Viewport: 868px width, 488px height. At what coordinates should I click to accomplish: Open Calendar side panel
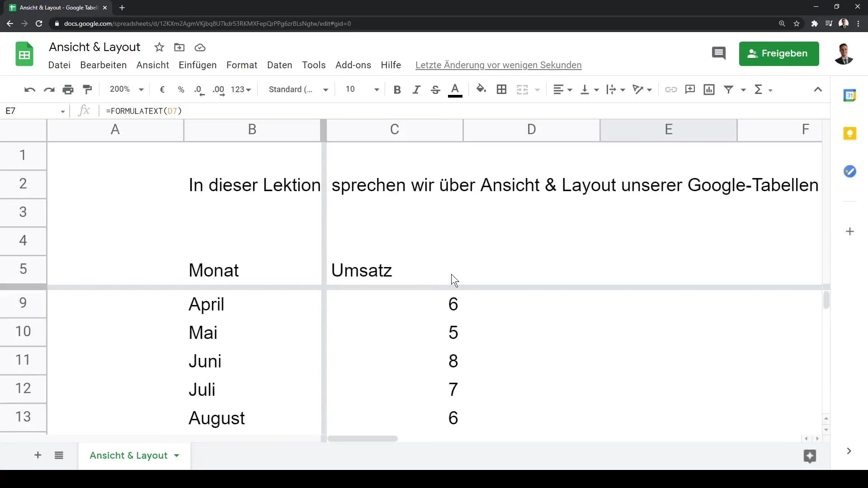[x=850, y=95]
